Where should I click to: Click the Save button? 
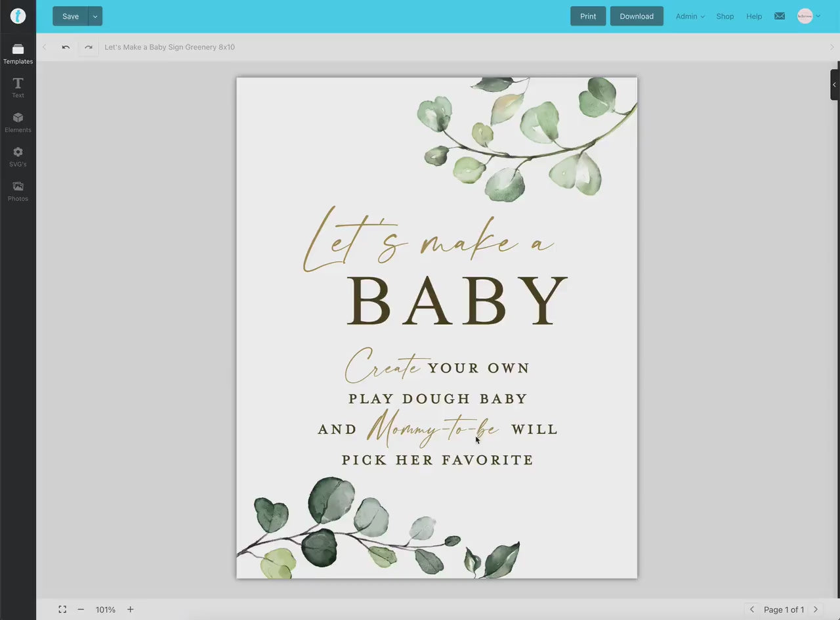coord(70,16)
